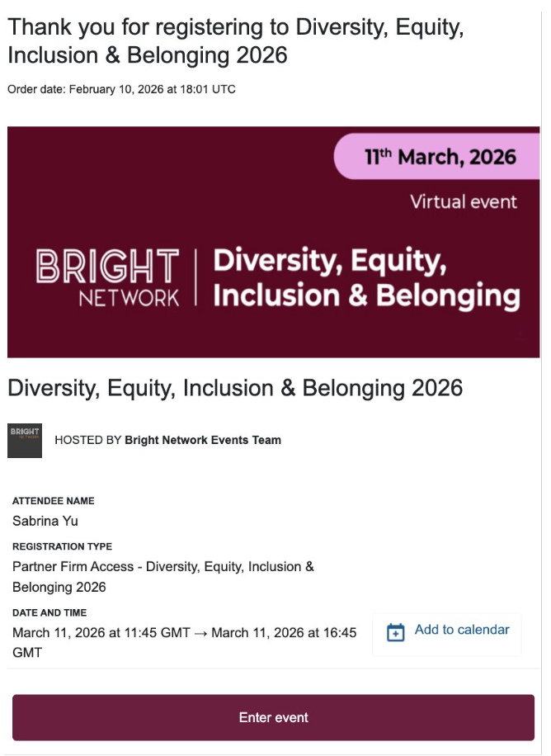Image resolution: width=551 pixels, height=756 pixels.
Task: Click the HOSTED BY text
Action: [87, 440]
